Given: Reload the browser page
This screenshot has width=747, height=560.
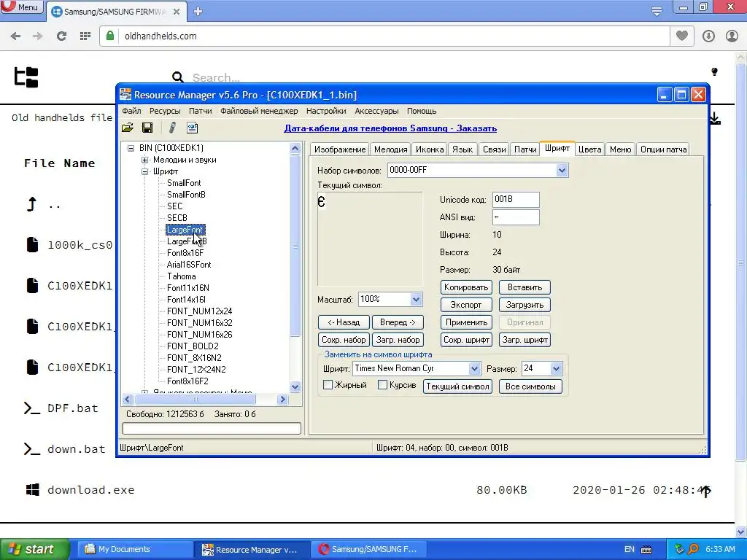Looking at the screenshot, I should pyautogui.click(x=61, y=36).
